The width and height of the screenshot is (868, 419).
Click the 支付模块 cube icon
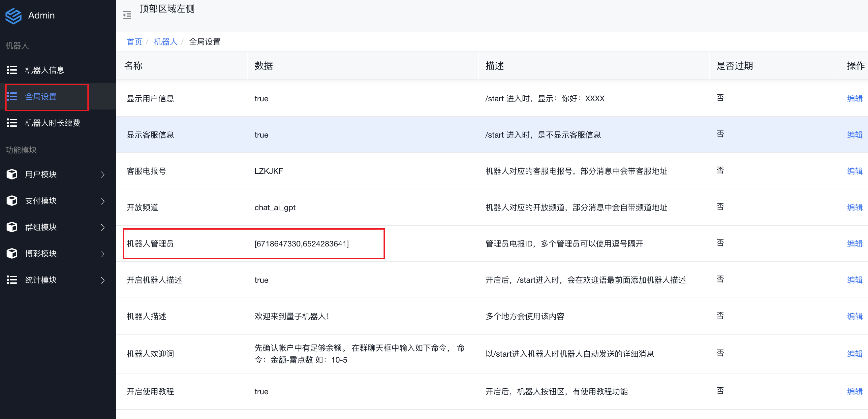point(12,201)
